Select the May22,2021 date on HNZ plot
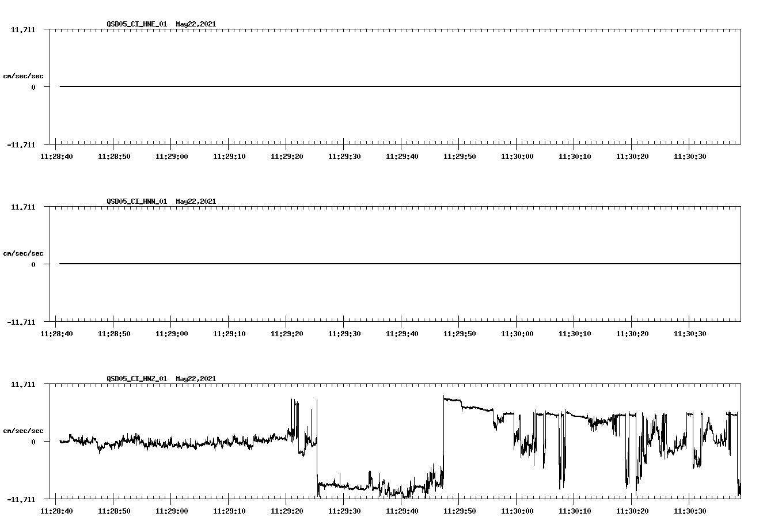 coord(195,379)
